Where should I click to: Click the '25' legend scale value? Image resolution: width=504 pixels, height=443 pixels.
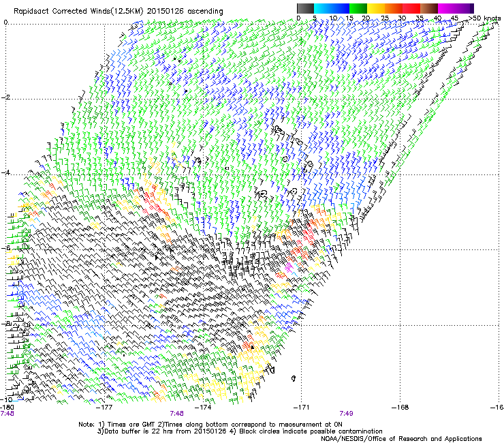pos(384,18)
